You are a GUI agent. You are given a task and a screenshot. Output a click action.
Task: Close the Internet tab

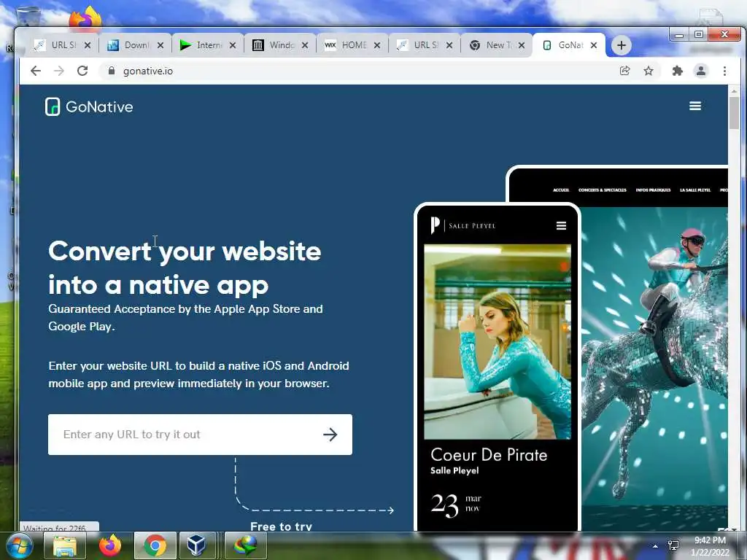[233, 45]
